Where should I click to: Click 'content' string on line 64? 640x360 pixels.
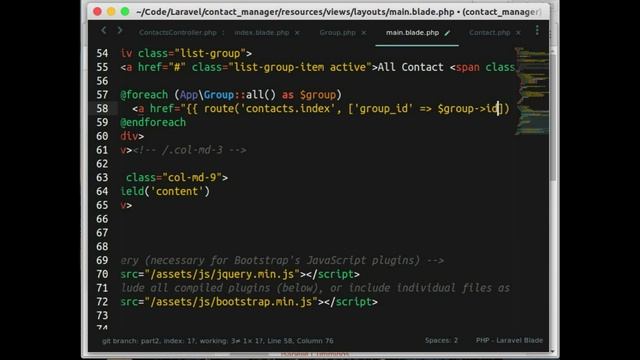point(177,191)
